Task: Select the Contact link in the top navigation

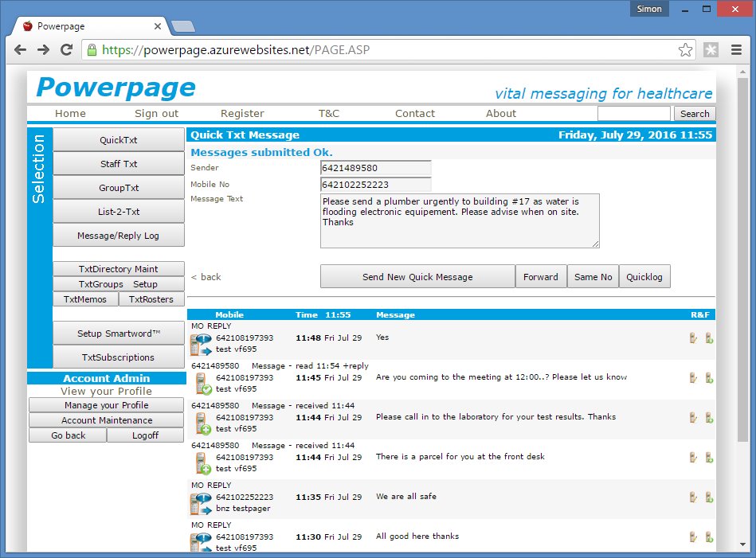Action: pos(415,113)
